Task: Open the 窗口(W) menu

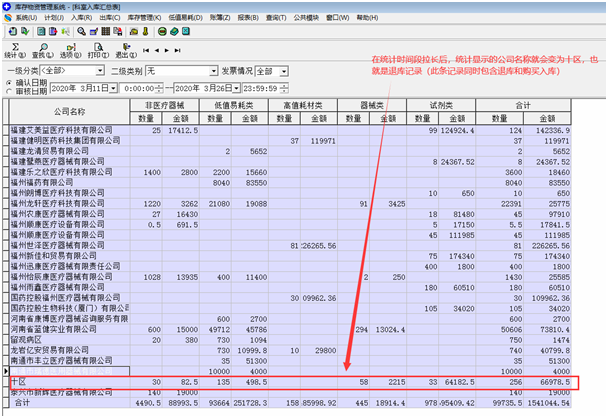Action: [x=337, y=18]
